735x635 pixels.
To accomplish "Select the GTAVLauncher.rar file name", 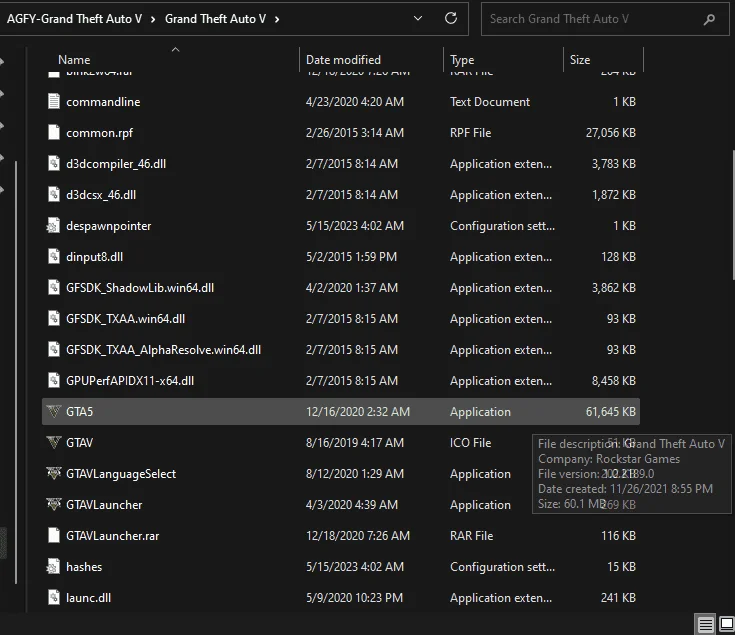I will point(112,535).
